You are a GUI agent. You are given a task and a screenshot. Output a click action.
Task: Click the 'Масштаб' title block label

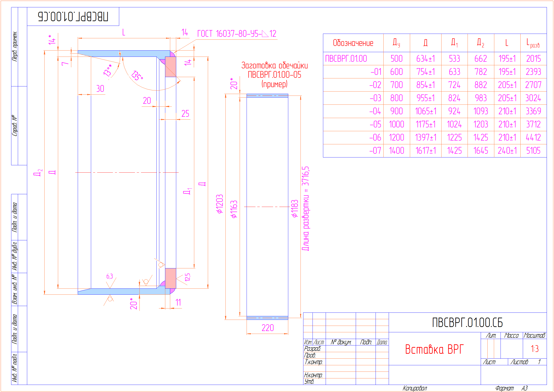pyautogui.click(x=534, y=336)
